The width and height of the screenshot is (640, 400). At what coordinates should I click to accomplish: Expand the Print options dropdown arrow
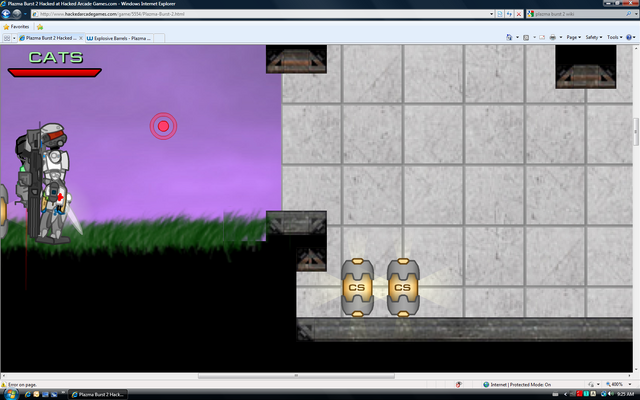click(561, 37)
